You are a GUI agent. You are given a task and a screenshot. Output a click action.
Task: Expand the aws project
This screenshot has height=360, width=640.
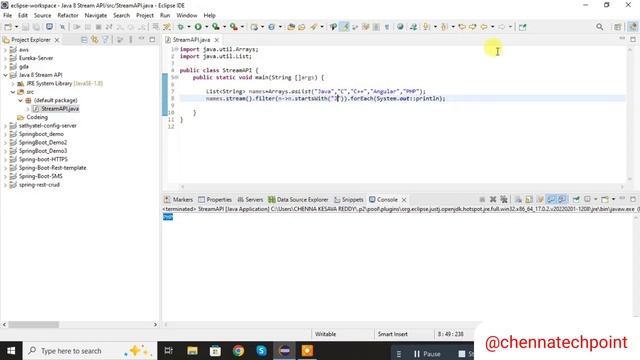5,50
